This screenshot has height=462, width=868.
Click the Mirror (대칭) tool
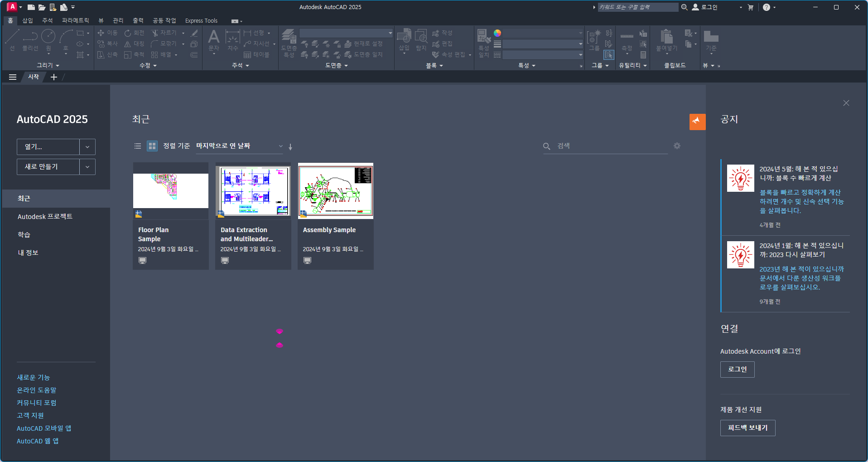point(135,44)
